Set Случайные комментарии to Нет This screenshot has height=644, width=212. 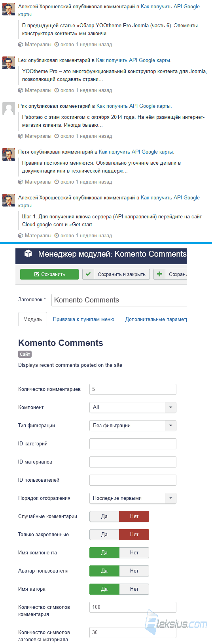pos(134,516)
